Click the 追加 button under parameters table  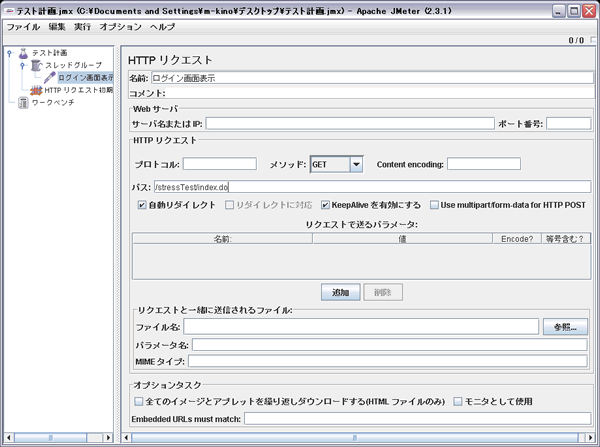coord(340,292)
